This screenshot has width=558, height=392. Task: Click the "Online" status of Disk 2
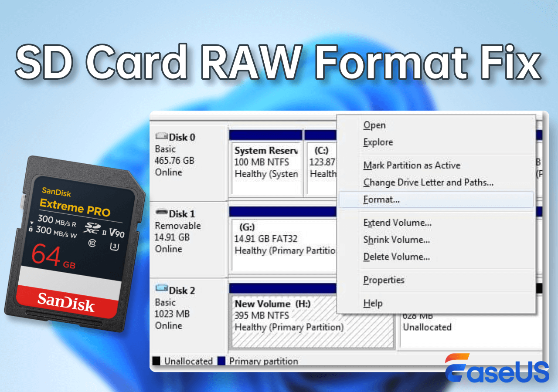[168, 325]
